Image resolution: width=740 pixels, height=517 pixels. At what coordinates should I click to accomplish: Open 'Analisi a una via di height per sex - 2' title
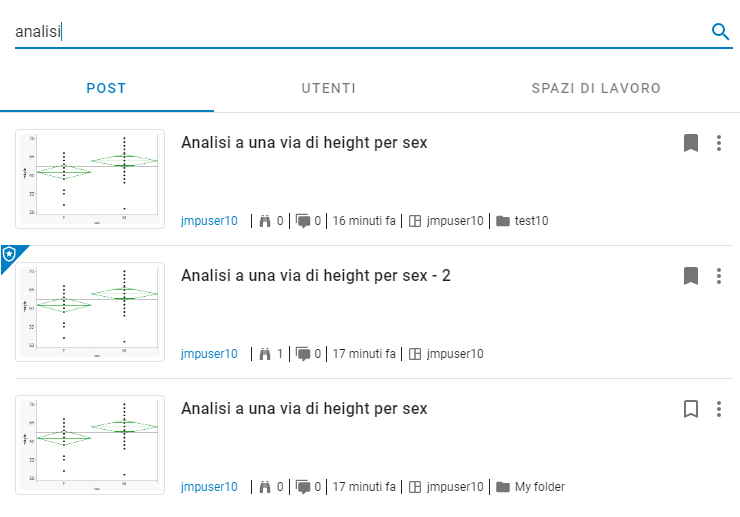tap(315, 275)
